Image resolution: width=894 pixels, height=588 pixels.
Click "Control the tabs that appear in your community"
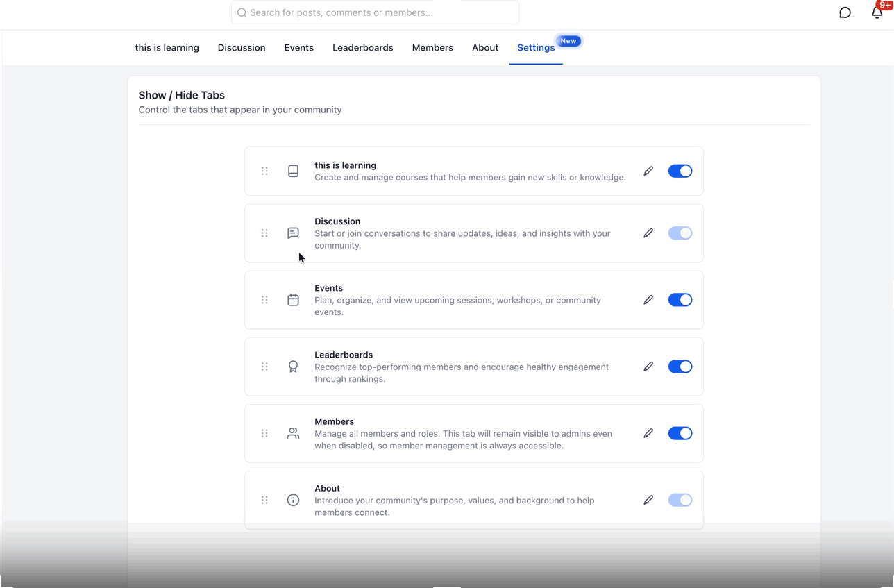click(240, 110)
